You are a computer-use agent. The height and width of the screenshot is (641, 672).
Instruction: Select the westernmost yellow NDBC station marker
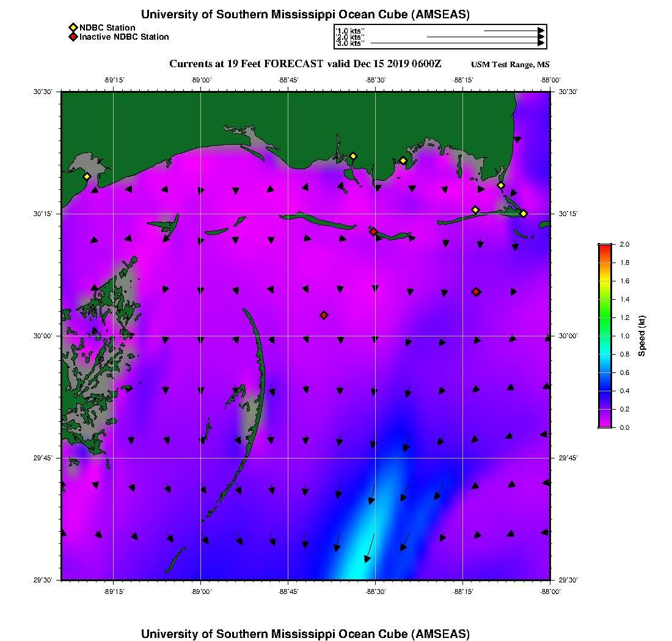(x=87, y=176)
